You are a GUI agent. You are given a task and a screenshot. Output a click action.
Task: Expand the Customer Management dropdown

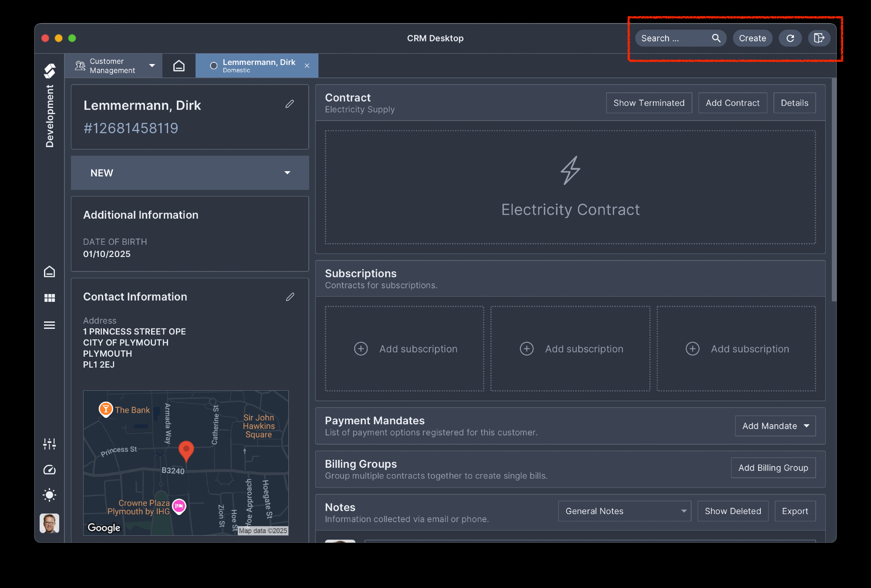(152, 66)
